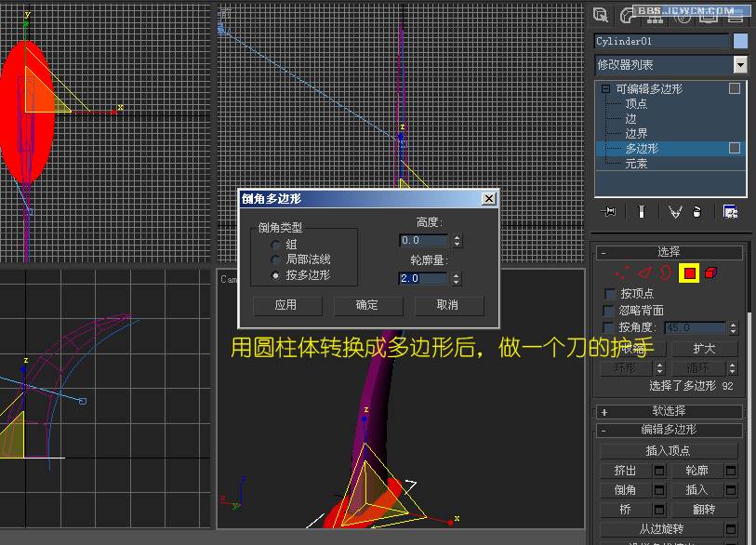The height and width of the screenshot is (545, 756).
Task: Click 轮廓量 value field 2.0
Action: click(424, 278)
